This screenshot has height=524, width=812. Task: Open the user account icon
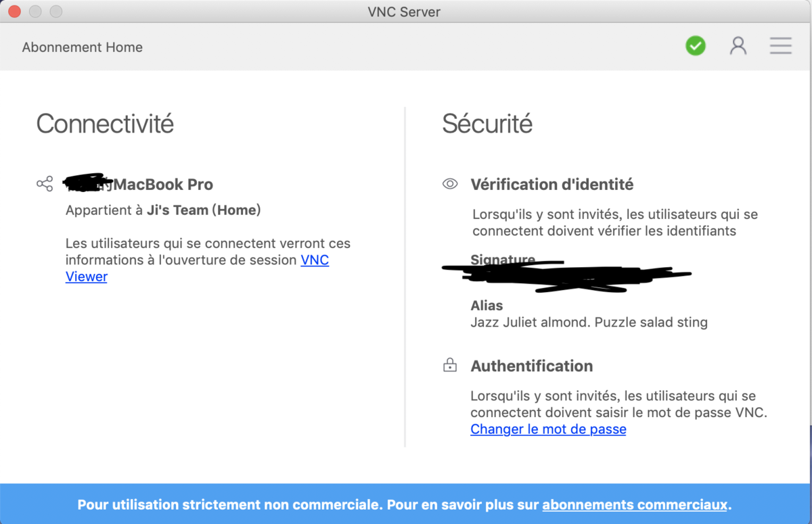tap(738, 46)
